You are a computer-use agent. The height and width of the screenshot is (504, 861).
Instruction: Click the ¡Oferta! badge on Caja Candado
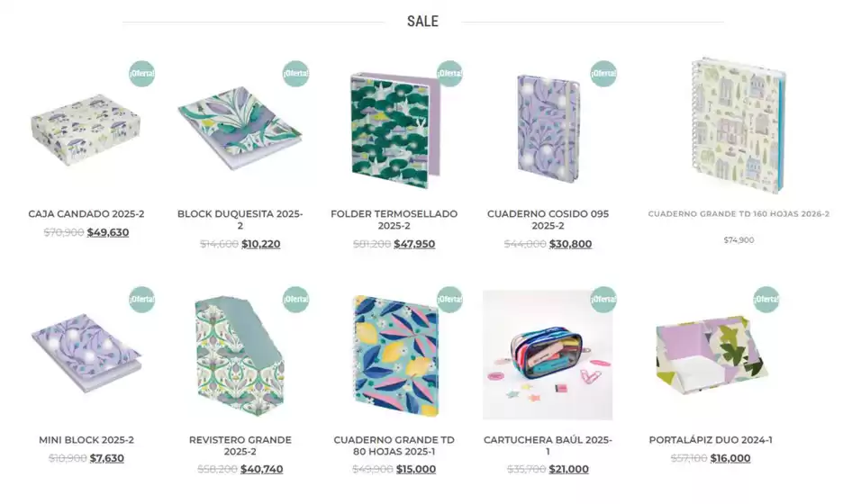coord(142,74)
